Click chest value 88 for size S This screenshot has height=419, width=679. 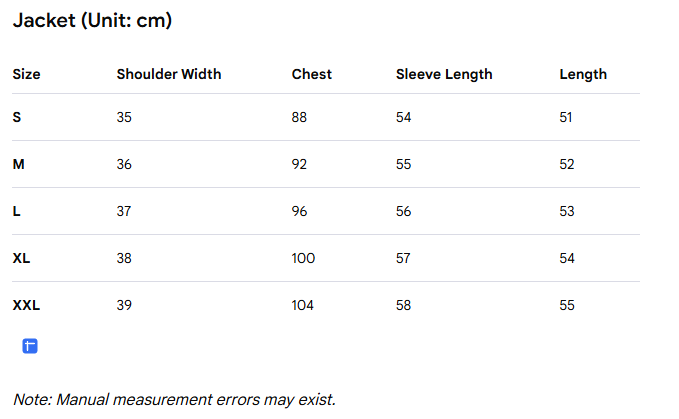(299, 117)
